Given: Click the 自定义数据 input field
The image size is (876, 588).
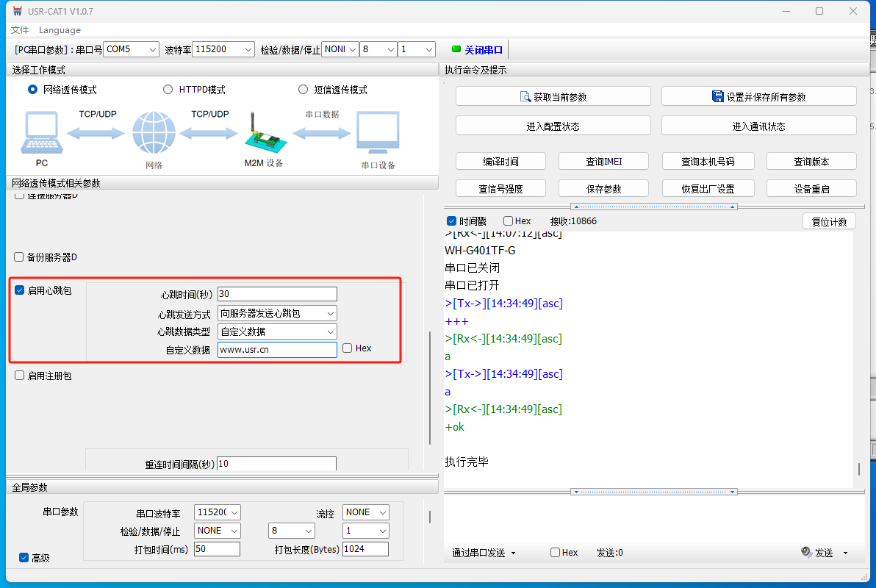Looking at the screenshot, I should coord(277,349).
